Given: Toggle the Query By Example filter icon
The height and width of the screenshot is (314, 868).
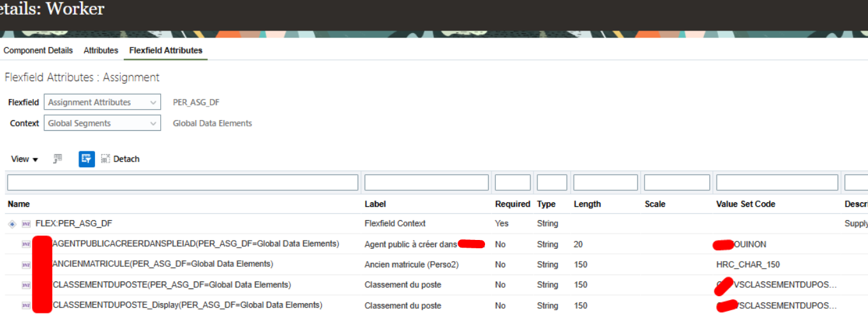Looking at the screenshot, I should click(87, 159).
